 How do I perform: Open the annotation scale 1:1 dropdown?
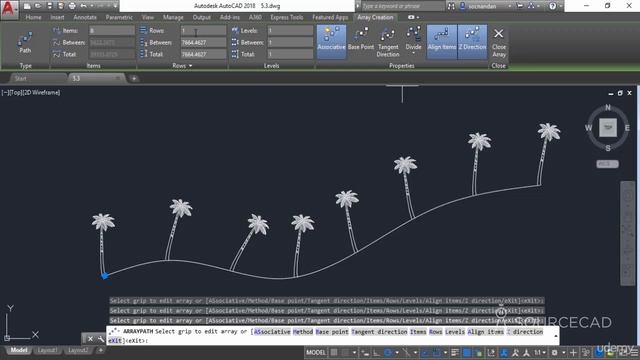coord(540,352)
